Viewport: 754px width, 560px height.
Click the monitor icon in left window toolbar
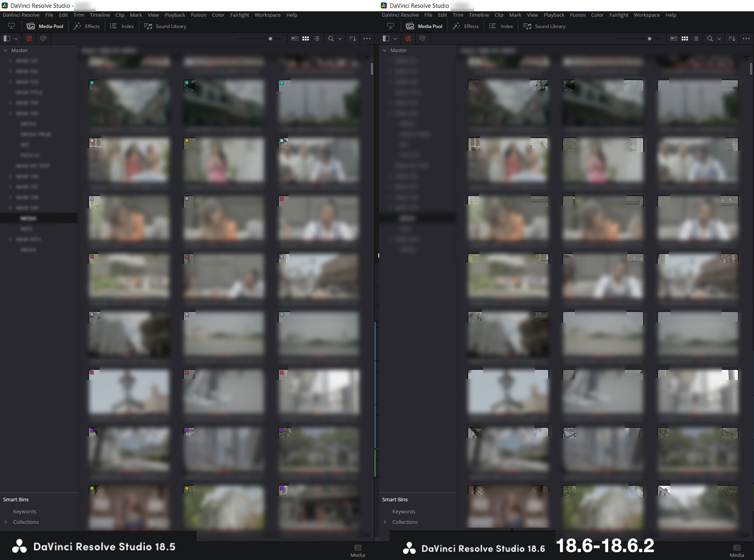coord(12,26)
